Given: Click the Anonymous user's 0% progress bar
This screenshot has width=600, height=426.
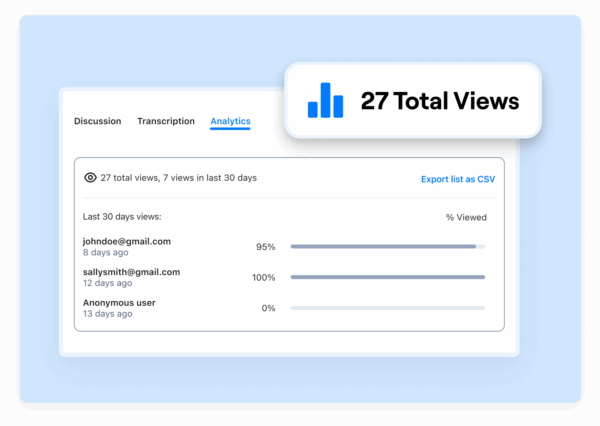Looking at the screenshot, I should click(x=387, y=308).
